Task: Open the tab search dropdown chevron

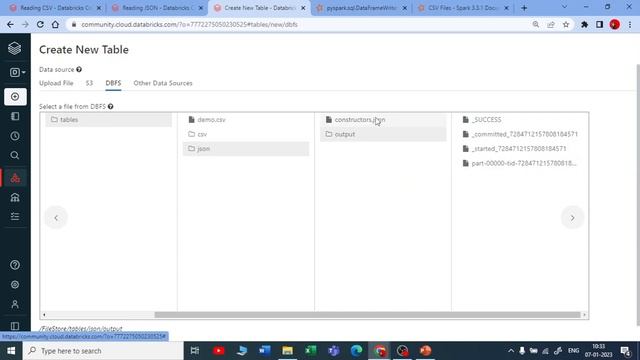Action: (564, 7)
